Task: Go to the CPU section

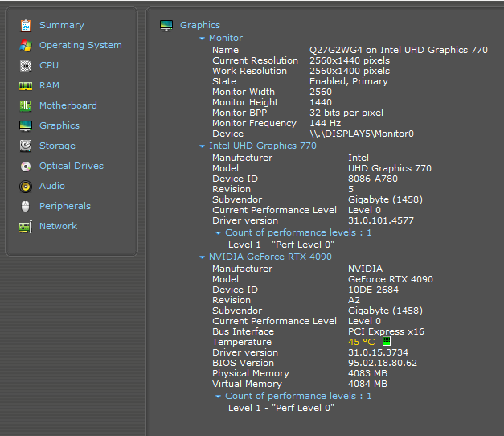Action: click(49, 65)
